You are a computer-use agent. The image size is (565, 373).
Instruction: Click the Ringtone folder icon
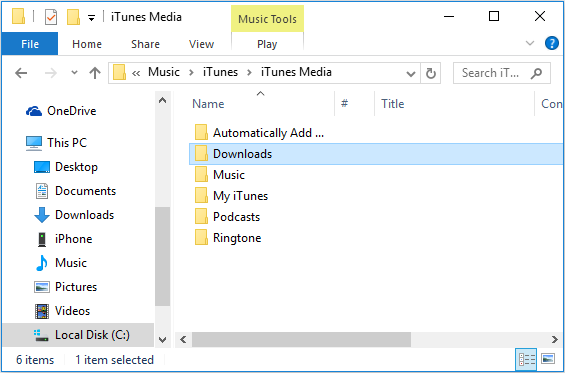[x=201, y=237]
